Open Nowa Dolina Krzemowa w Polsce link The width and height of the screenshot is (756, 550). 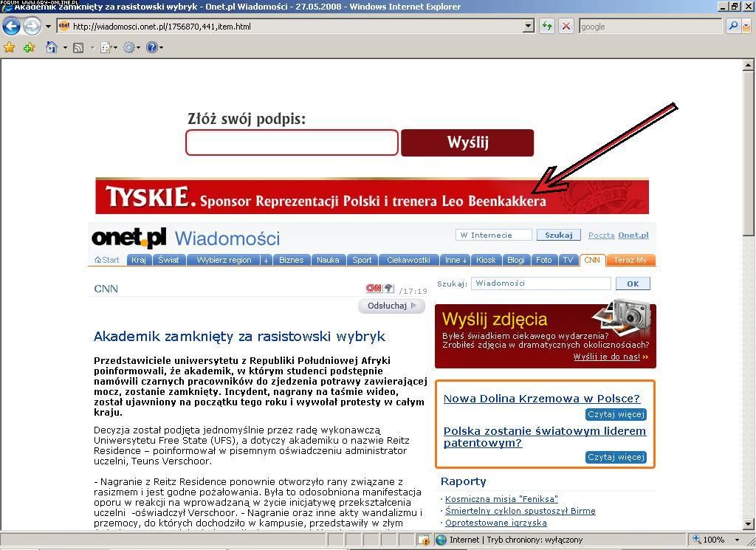click(541, 399)
